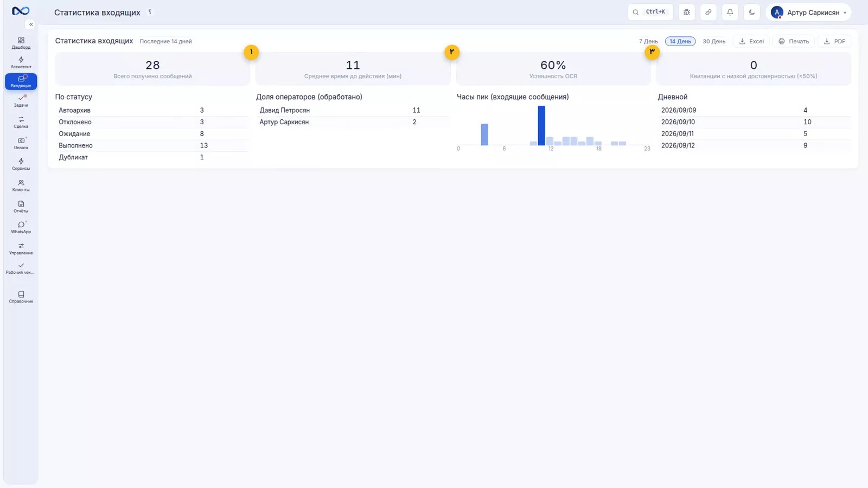Click the Автоархив status row
The width and height of the screenshot is (868, 488).
pos(152,110)
